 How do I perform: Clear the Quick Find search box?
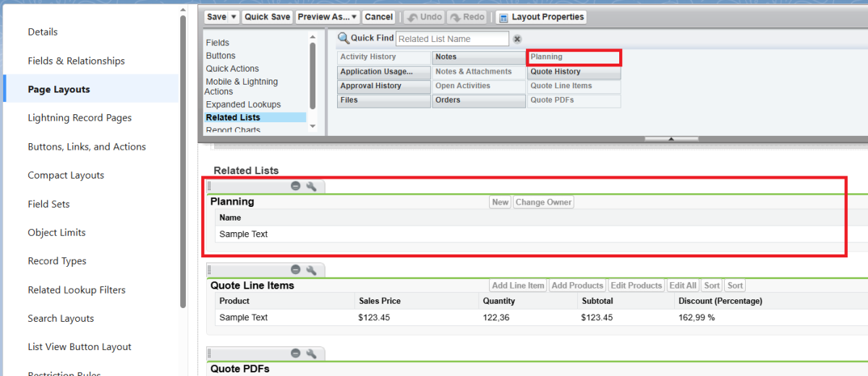517,39
